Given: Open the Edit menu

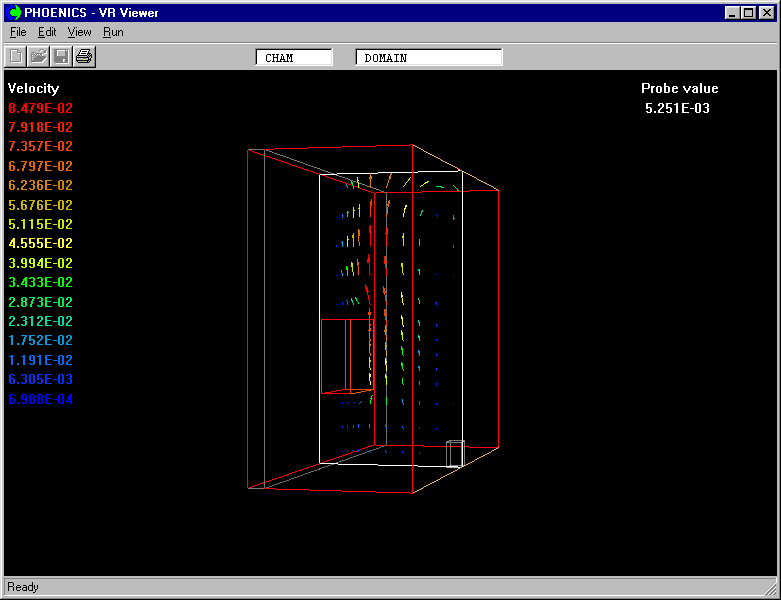Looking at the screenshot, I should (47, 32).
